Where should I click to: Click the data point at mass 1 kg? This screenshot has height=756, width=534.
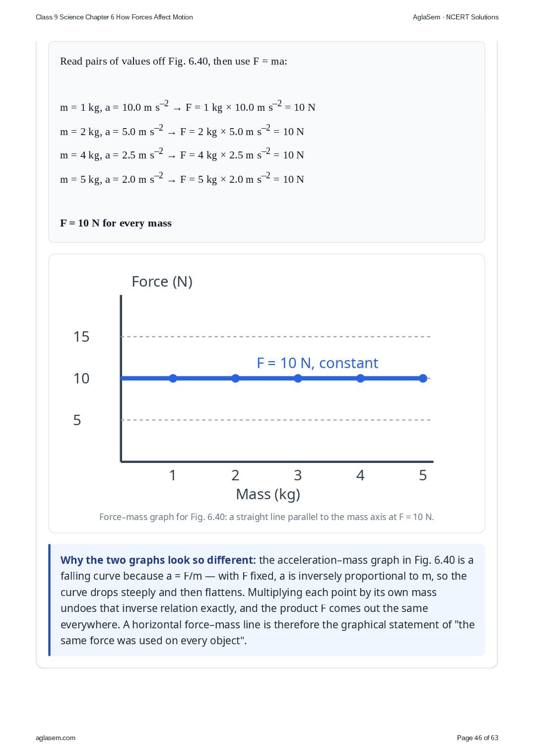[x=173, y=378]
